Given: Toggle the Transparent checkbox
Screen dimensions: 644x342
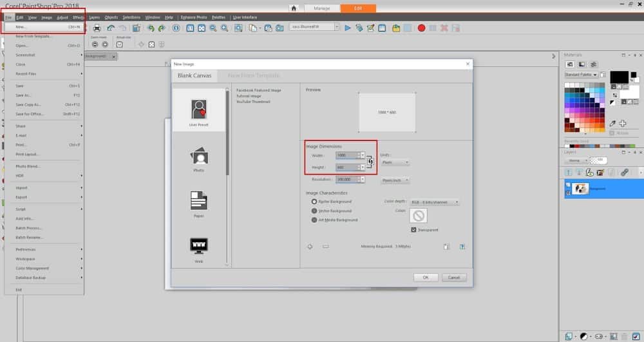Looking at the screenshot, I should [413, 230].
